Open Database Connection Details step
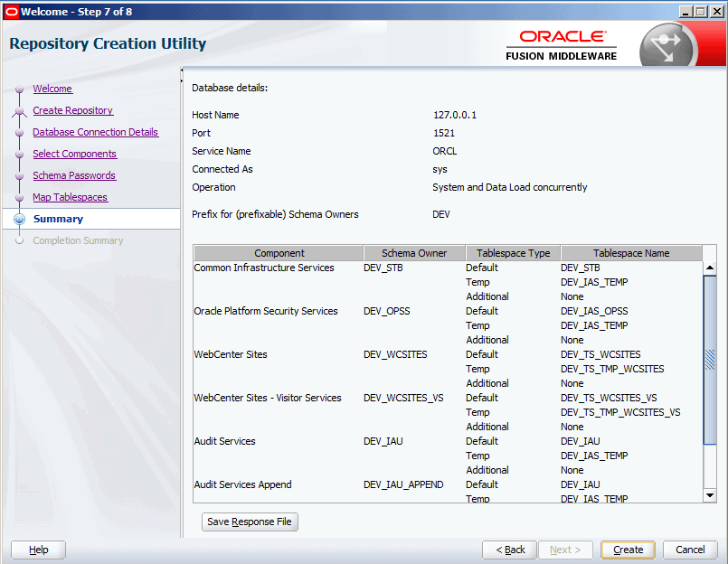The height and width of the screenshot is (564, 728). [x=95, y=132]
